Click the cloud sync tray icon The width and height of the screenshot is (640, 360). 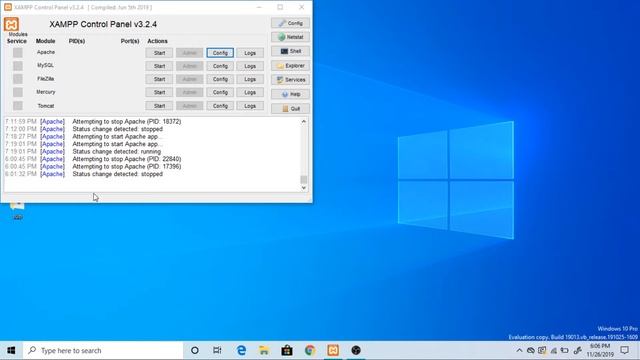(x=531, y=350)
